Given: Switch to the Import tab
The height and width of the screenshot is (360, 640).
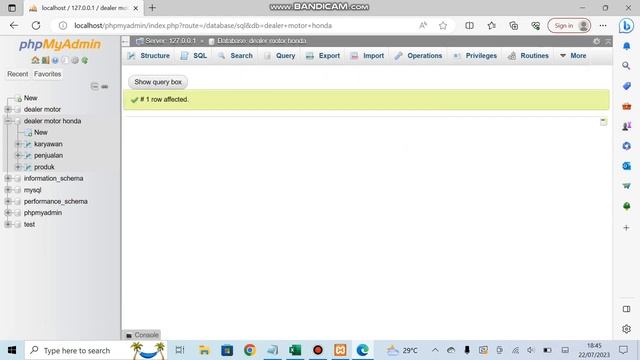Looking at the screenshot, I should [x=367, y=56].
